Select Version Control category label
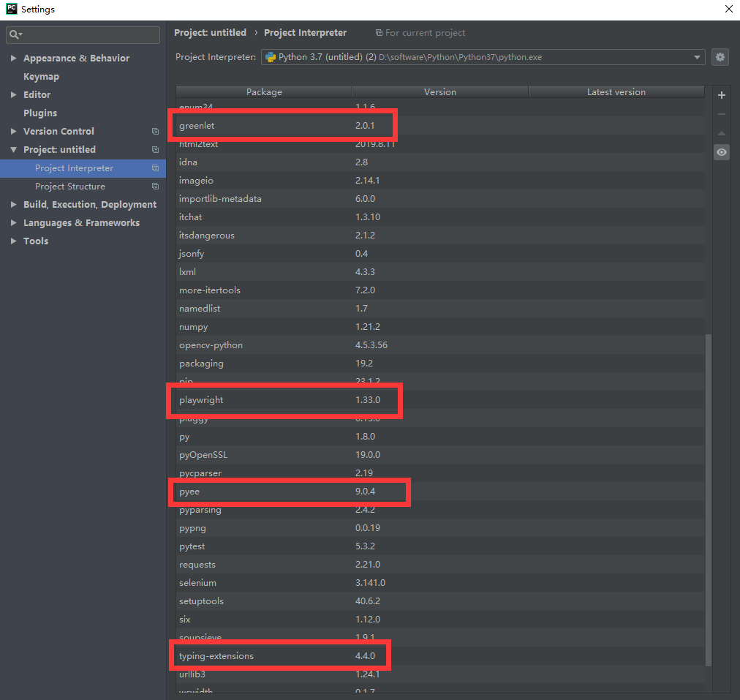The width and height of the screenshot is (740, 700). [x=58, y=131]
